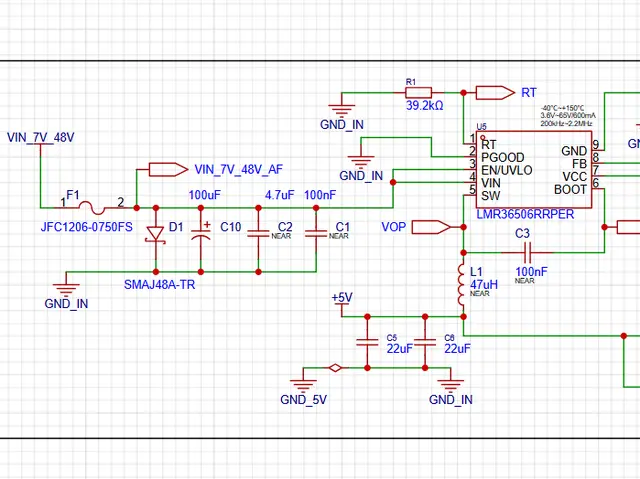Select the JFC1206-0750FS fuse part label

pyautogui.click(x=86, y=227)
